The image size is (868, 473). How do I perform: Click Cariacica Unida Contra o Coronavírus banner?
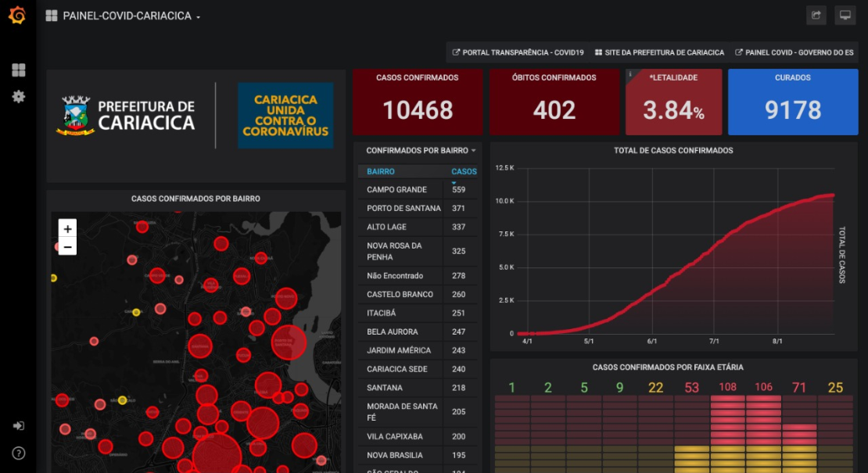coord(285,115)
